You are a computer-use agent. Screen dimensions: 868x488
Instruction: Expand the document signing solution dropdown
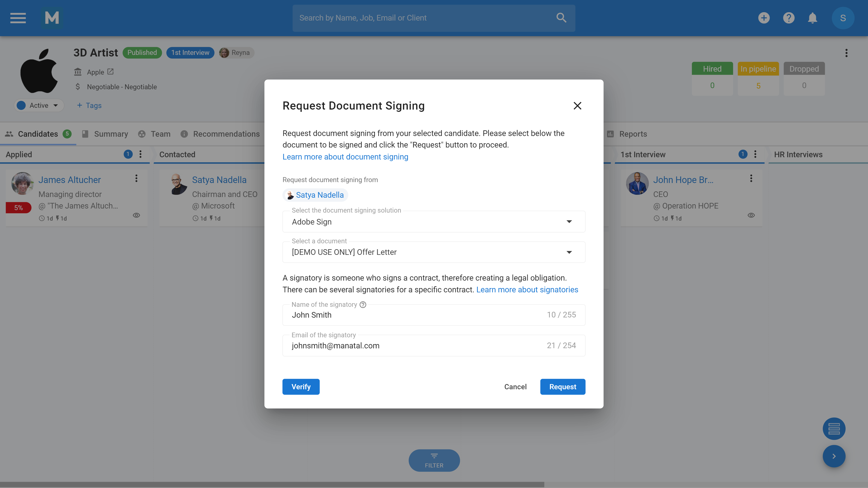[569, 222]
